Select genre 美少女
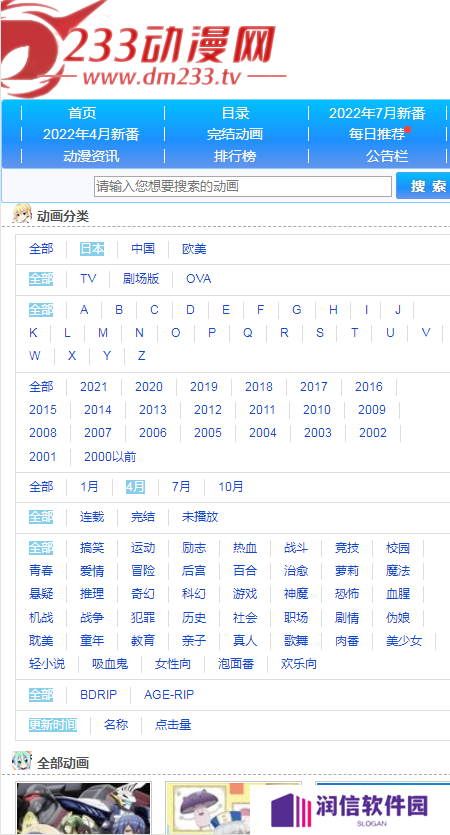 pyautogui.click(x=404, y=641)
